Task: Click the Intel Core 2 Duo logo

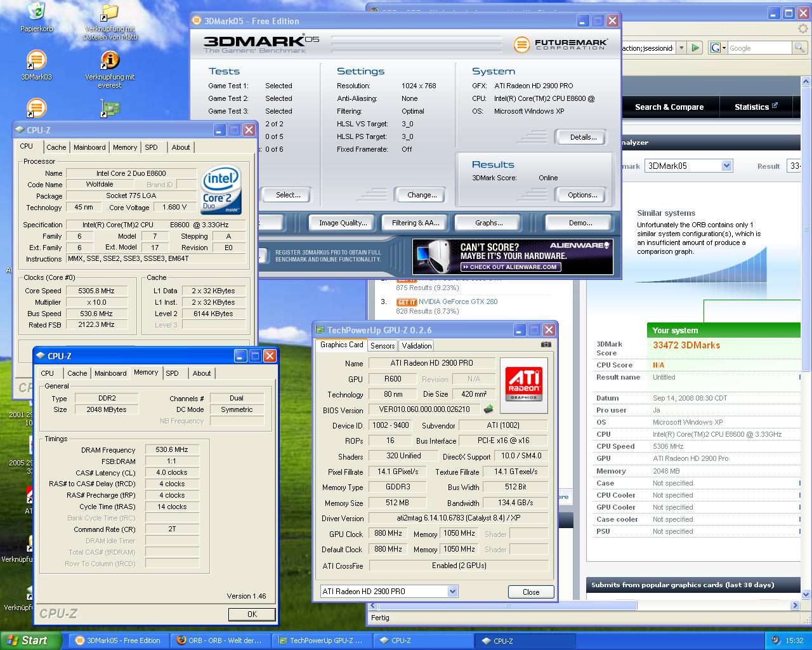Action: point(221,190)
